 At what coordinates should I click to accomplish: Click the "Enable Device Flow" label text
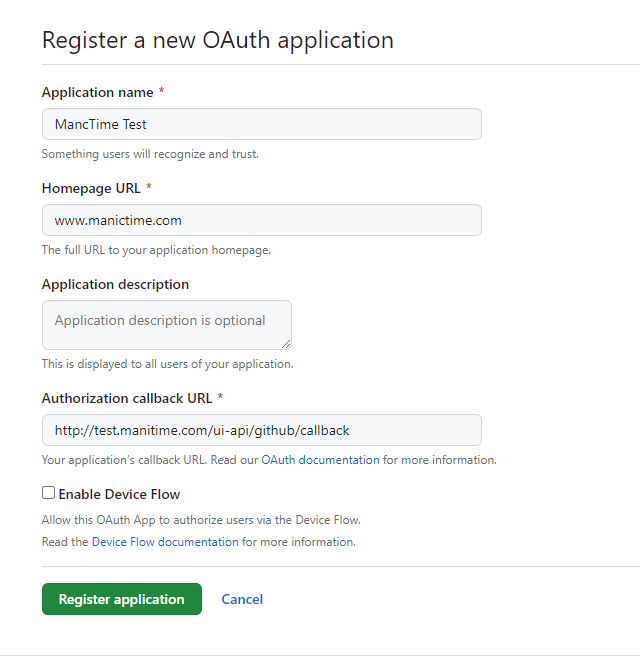click(119, 494)
